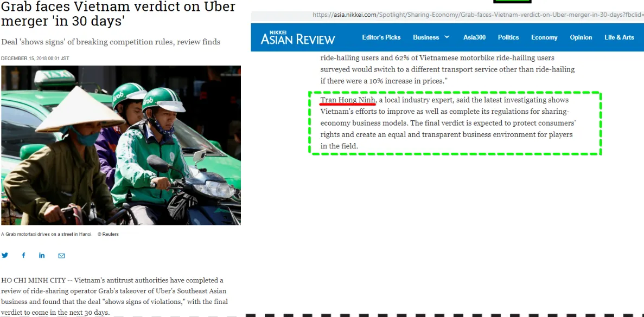Share article via Facebook icon
Screen dimensions: 644x317
pos(23,255)
